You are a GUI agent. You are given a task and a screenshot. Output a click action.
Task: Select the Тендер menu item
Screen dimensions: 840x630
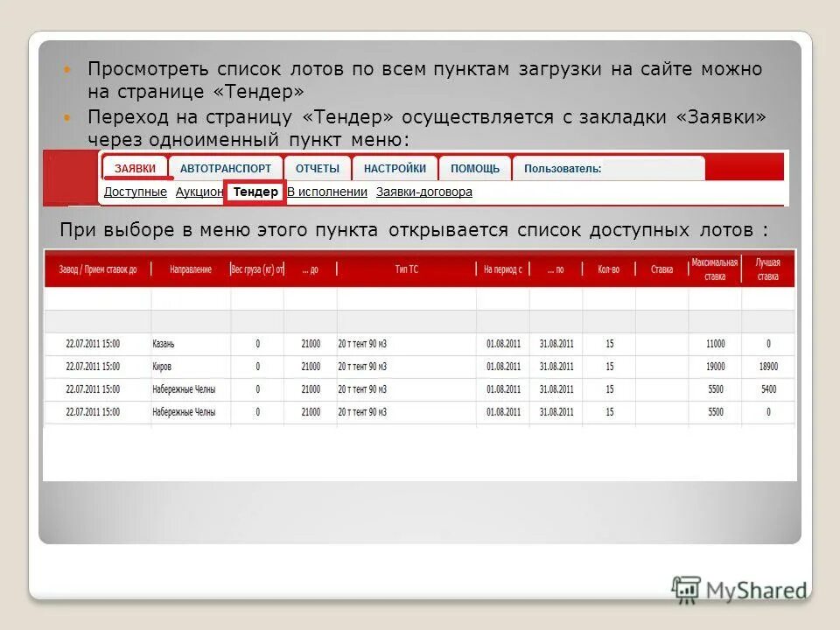254,192
